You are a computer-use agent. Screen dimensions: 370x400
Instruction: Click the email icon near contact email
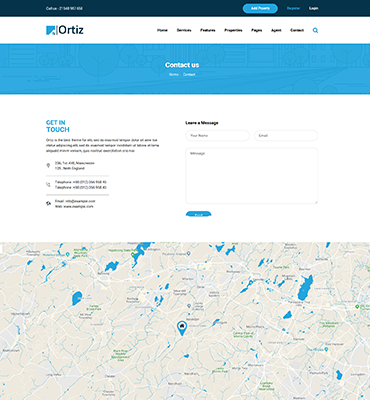[48, 203]
